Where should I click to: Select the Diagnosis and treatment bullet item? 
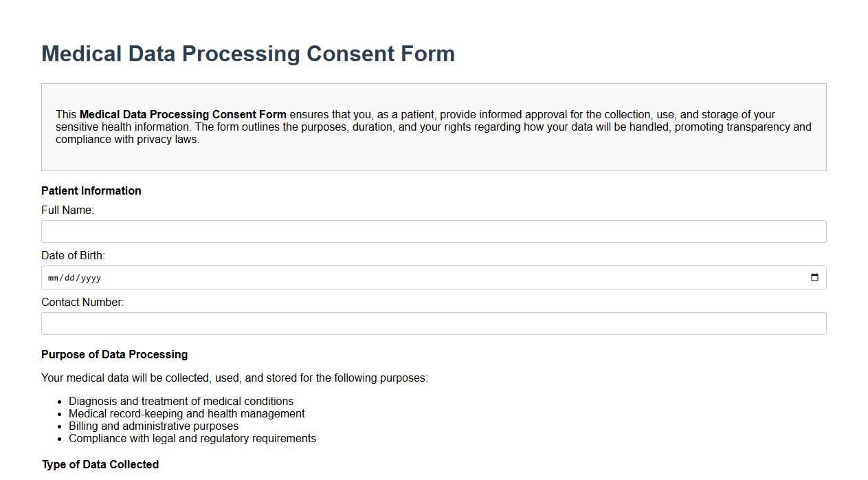(181, 401)
